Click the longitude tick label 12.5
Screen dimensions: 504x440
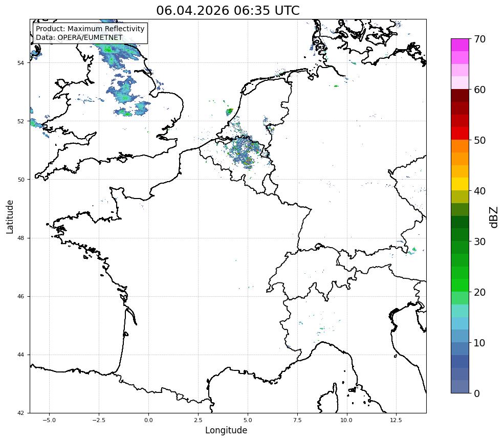pos(396,420)
